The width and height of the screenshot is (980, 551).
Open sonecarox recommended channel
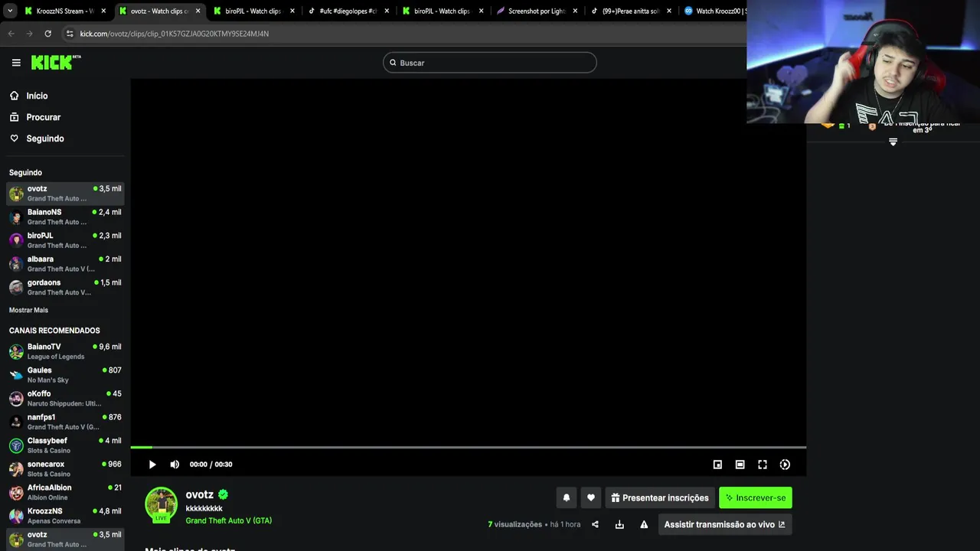[65, 469]
